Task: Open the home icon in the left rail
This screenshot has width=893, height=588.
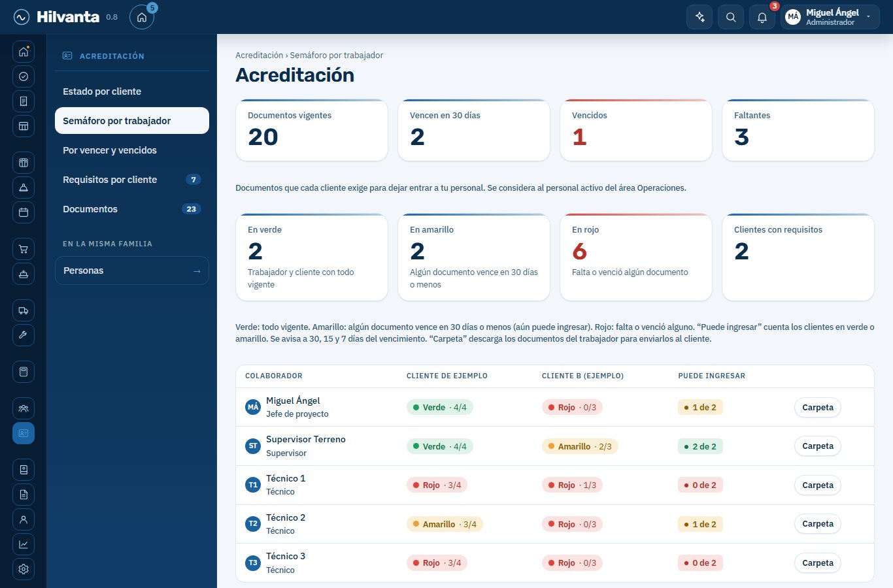Action: click(x=24, y=52)
